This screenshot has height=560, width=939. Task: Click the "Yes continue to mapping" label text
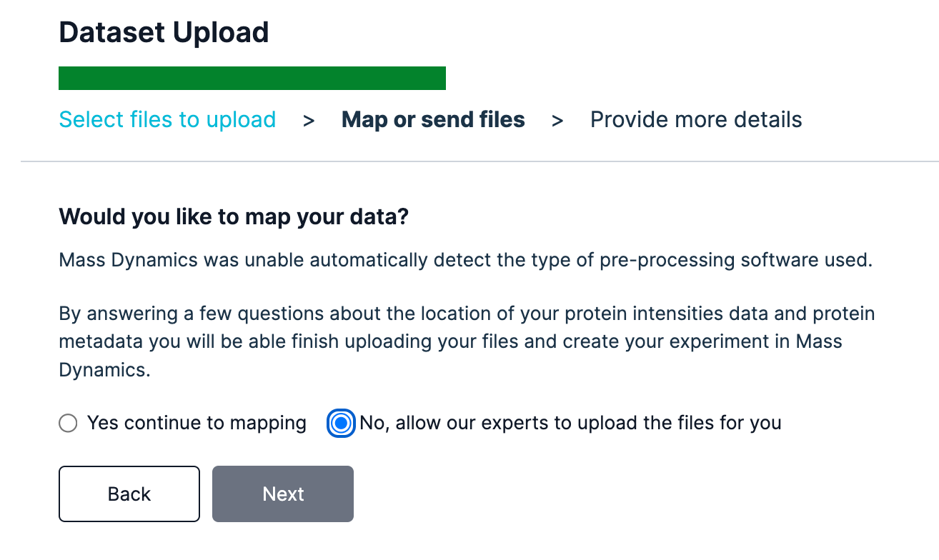[x=197, y=424]
